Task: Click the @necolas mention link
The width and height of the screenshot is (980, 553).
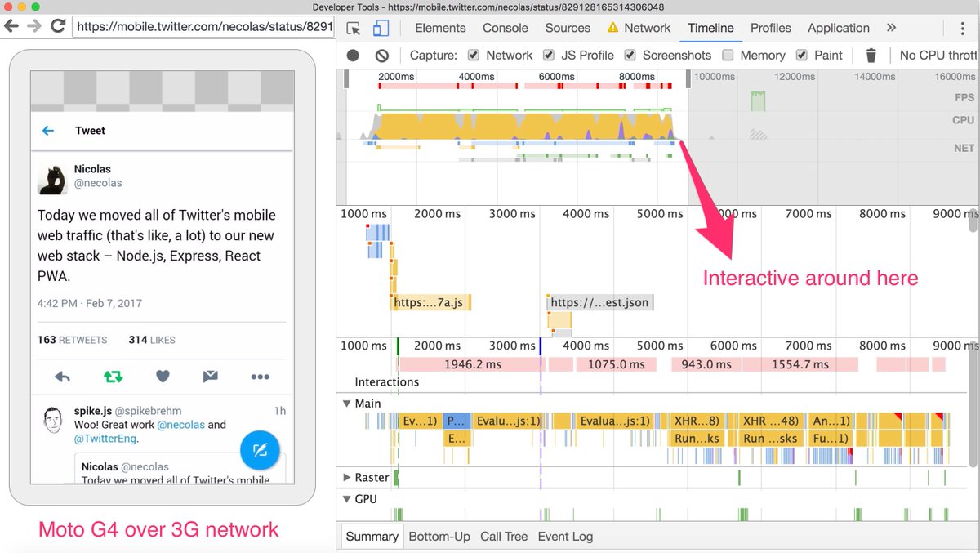Action: tap(180, 425)
